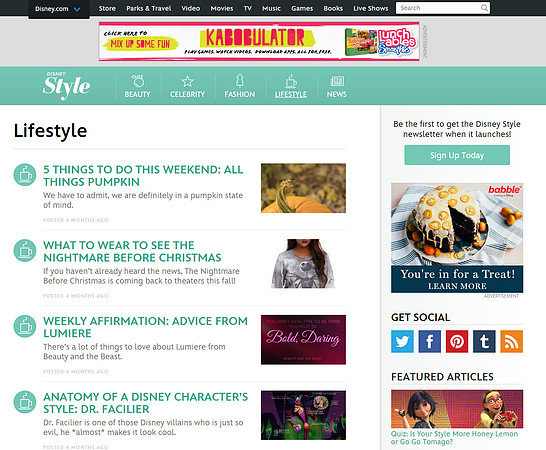Viewport: 546px width, 450px height.
Task: Open 'Anatomy of a Disney Character's Style' headline
Action: [146, 403]
